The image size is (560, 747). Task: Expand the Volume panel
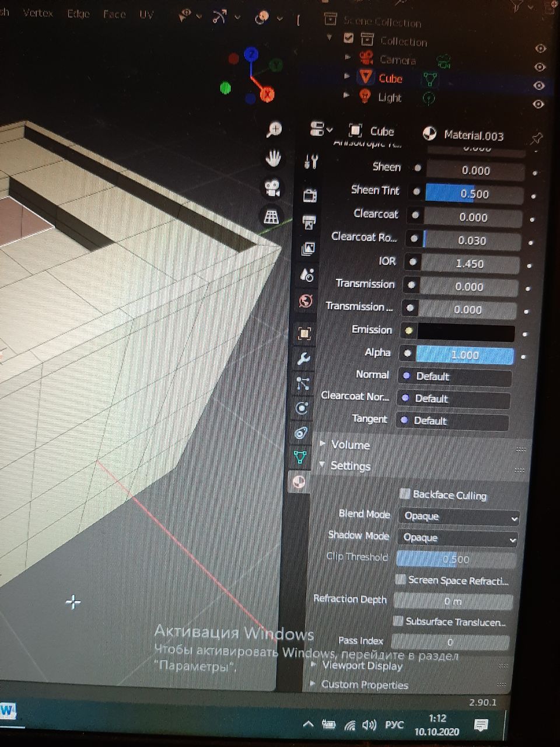(323, 444)
